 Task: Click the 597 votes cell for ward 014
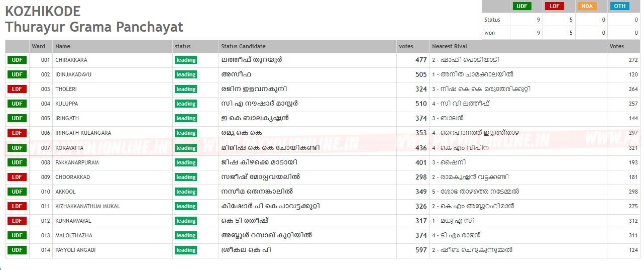420,250
